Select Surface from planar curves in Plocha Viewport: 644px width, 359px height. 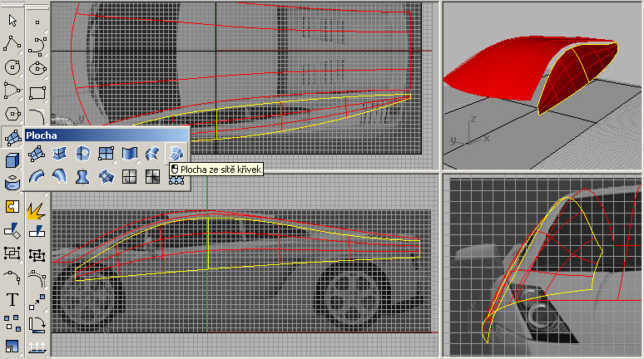pyautogui.click(x=83, y=154)
